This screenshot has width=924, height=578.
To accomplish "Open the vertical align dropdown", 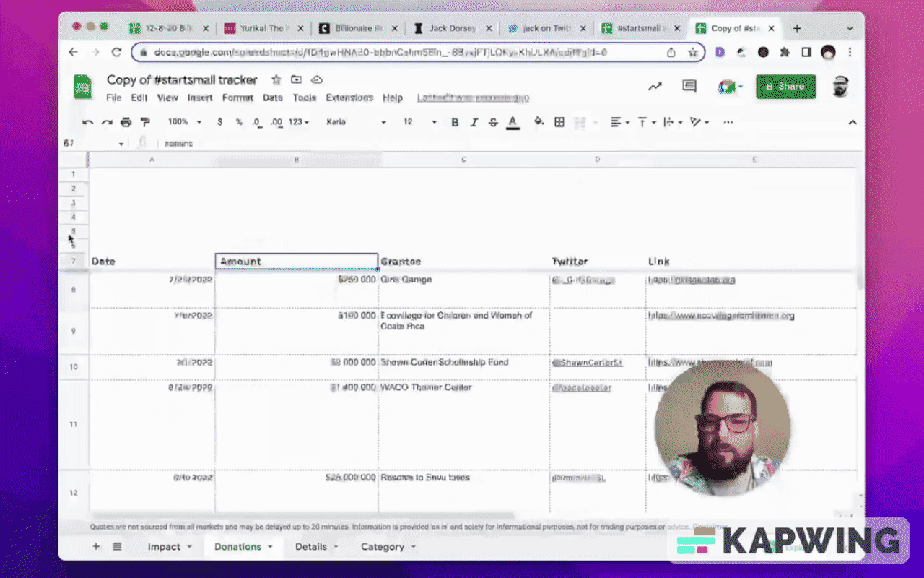I will coord(646,122).
